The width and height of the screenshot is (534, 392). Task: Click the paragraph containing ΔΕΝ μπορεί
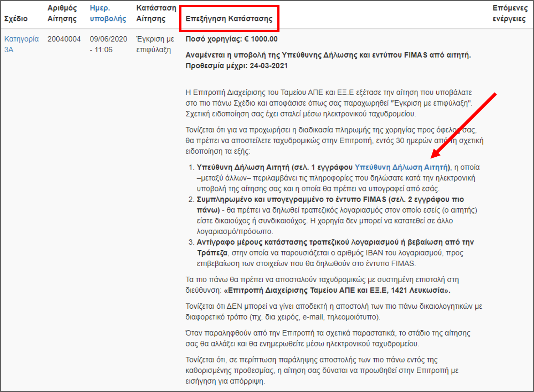[x=333, y=312]
